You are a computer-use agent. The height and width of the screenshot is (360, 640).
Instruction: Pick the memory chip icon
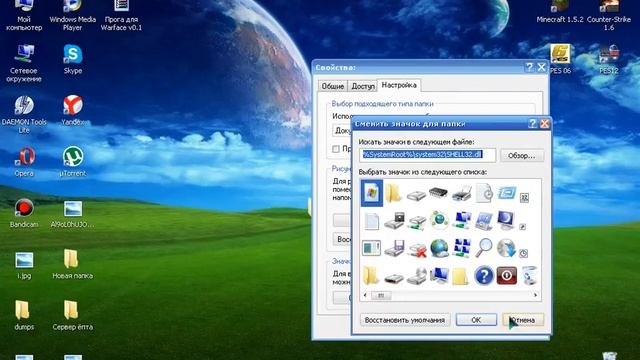click(x=438, y=192)
